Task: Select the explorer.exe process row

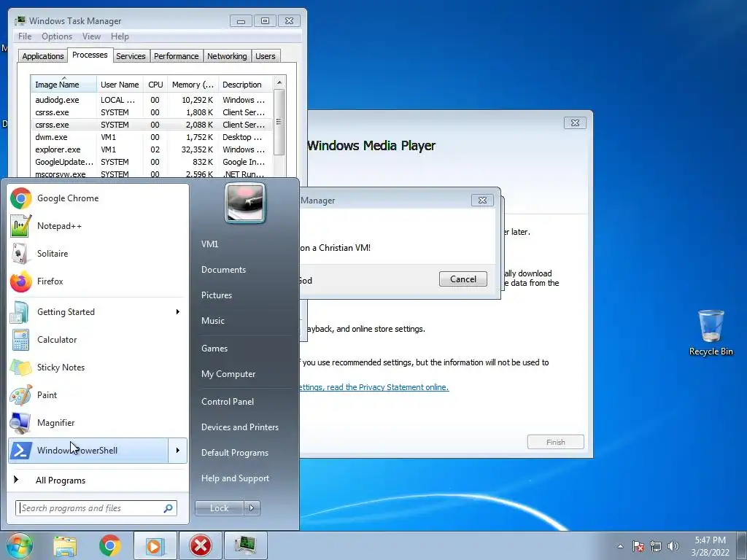Action: [152, 149]
